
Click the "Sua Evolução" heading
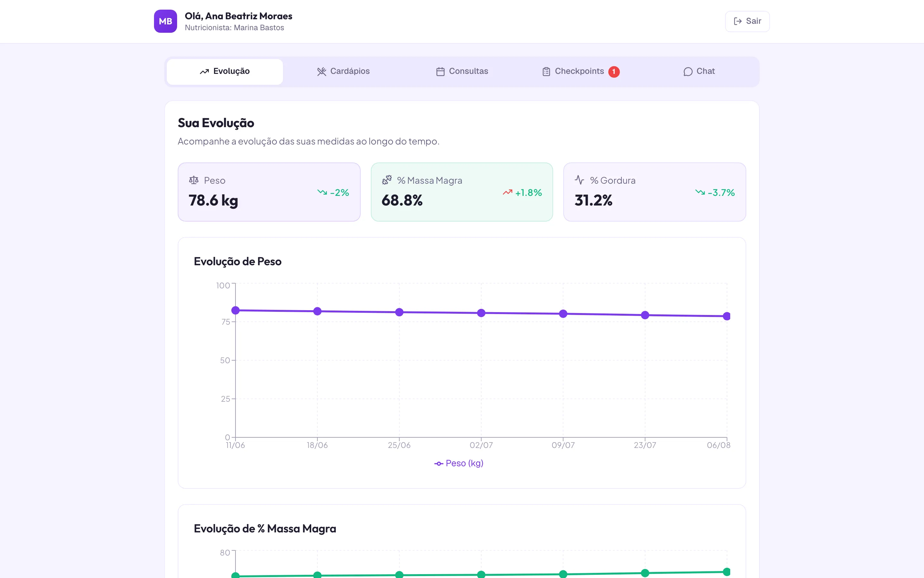(x=216, y=123)
